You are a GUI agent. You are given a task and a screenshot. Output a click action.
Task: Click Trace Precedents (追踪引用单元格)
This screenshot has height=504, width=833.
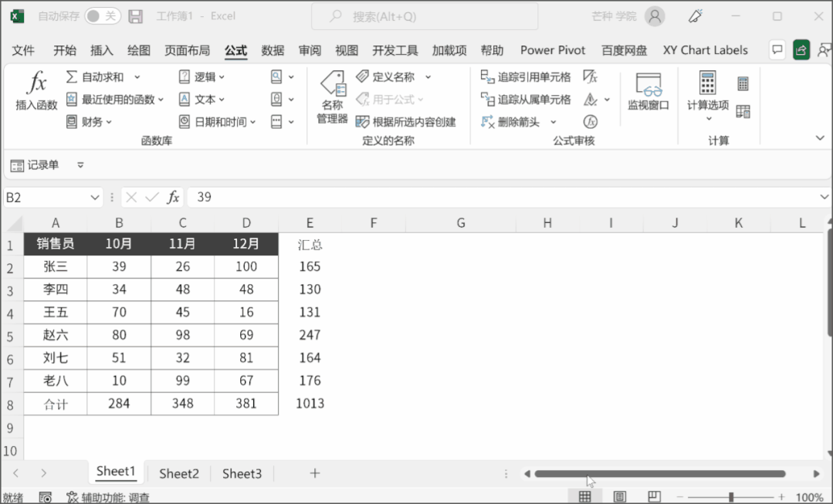(x=526, y=77)
